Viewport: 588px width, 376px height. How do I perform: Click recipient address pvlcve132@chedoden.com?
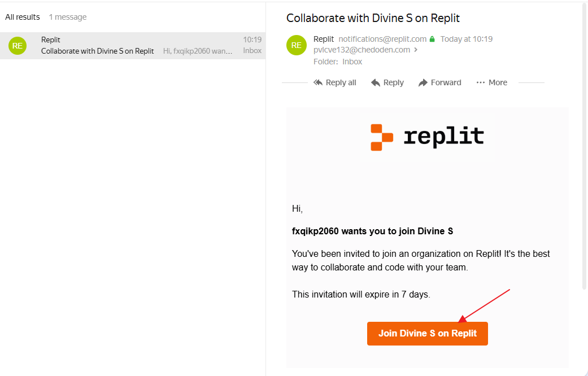tap(361, 50)
